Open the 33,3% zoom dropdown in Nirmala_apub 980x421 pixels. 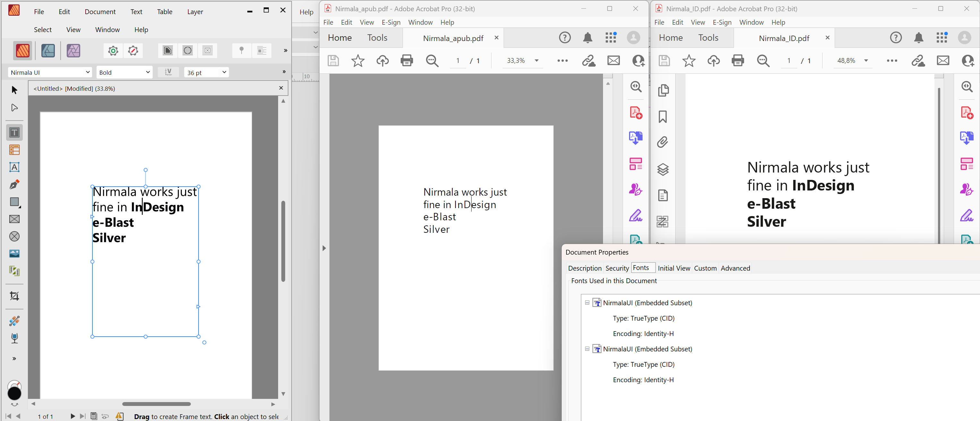(536, 61)
